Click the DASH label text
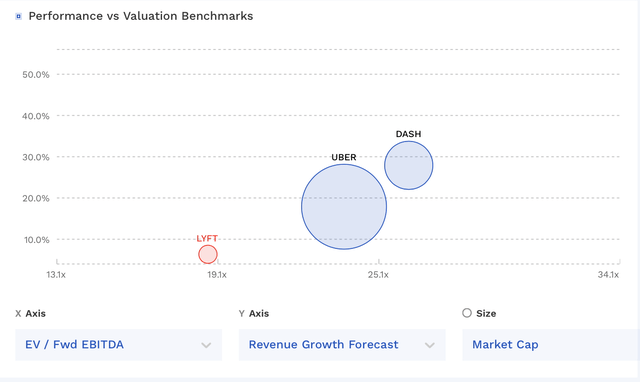The image size is (640, 382). (408, 134)
